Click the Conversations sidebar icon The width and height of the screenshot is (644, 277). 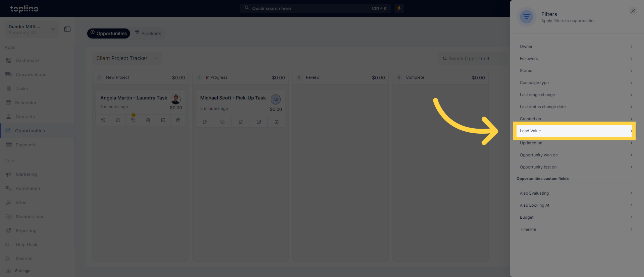(x=9, y=74)
